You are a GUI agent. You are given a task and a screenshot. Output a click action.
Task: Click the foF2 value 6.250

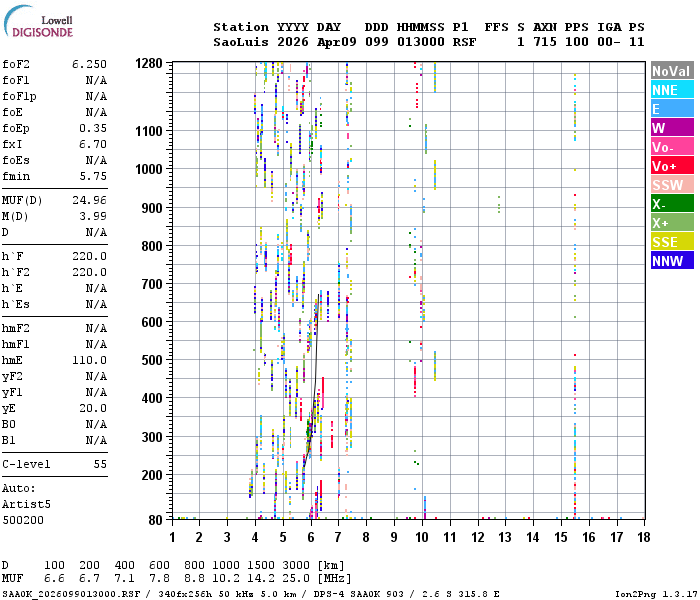click(x=89, y=64)
